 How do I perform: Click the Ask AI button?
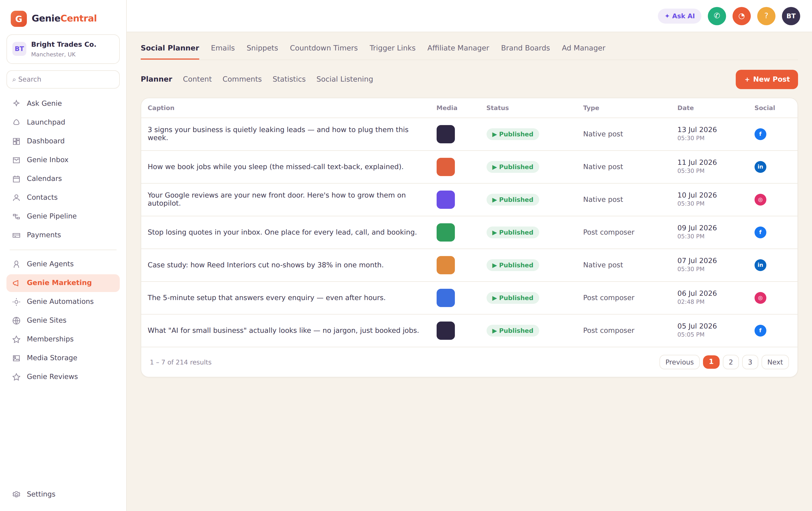pos(679,16)
